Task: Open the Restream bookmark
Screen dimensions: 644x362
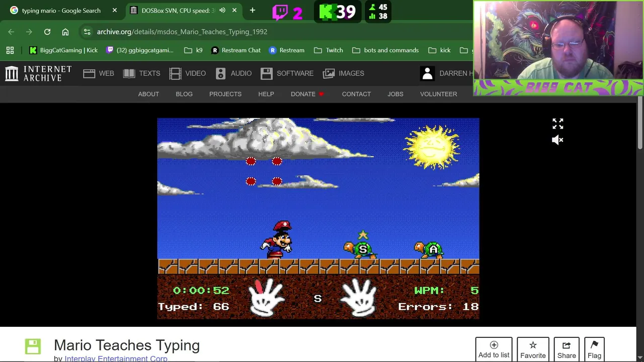Action: tap(287, 50)
